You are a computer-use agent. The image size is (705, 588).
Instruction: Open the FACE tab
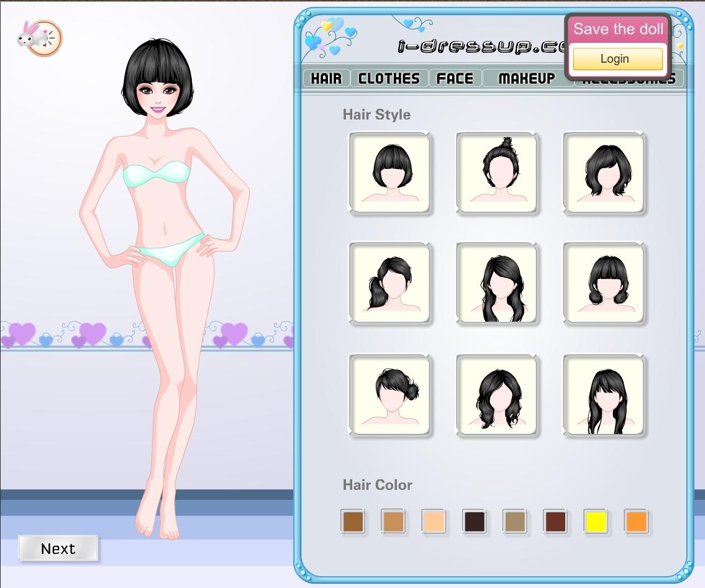(455, 79)
